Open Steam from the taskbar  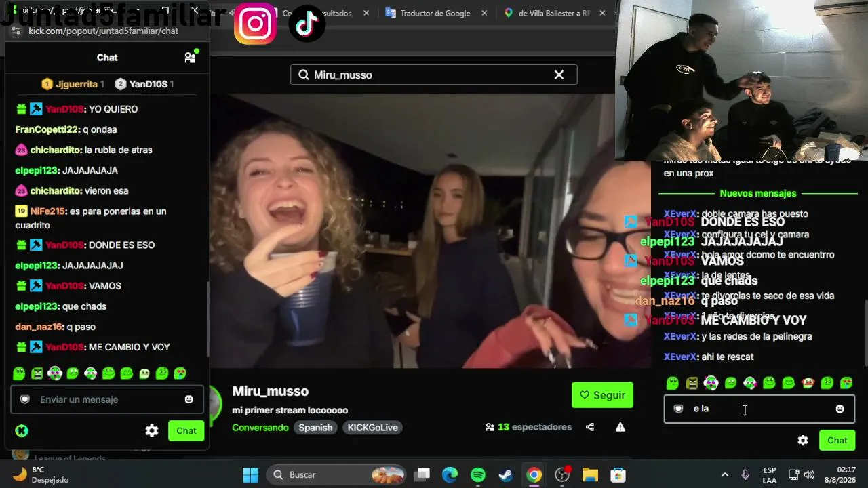[506, 474]
